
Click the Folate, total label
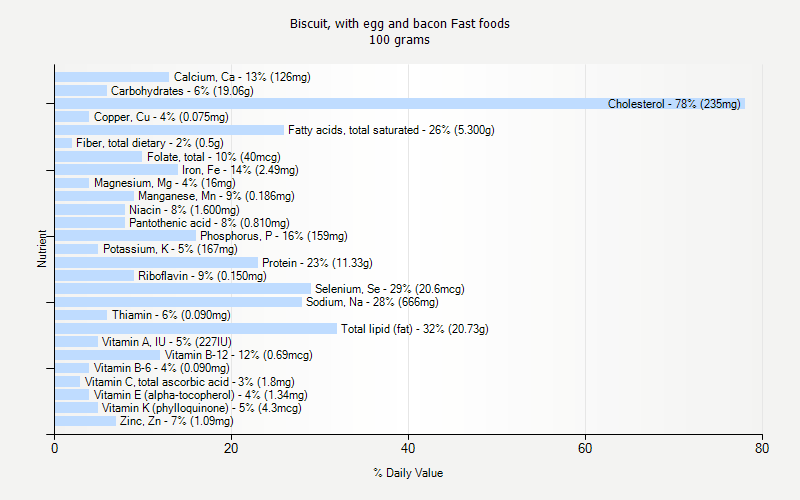click(x=214, y=157)
